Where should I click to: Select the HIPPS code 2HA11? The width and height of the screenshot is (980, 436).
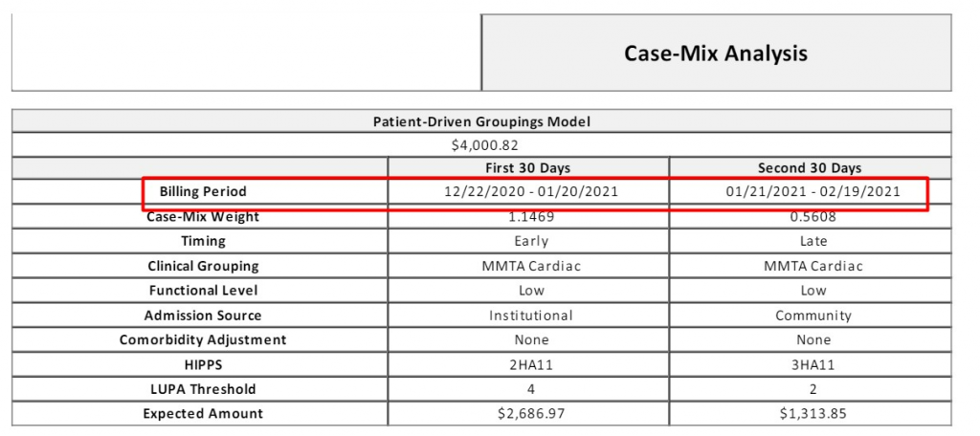click(531, 365)
